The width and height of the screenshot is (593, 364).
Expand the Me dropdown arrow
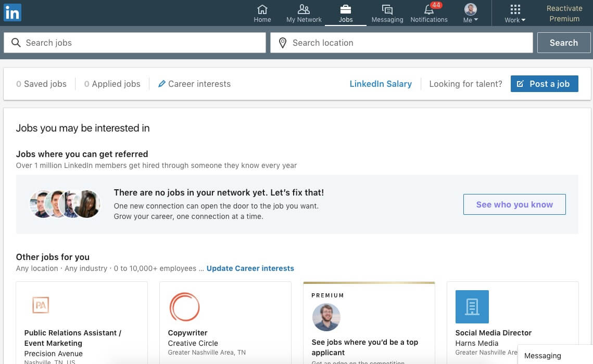(476, 20)
